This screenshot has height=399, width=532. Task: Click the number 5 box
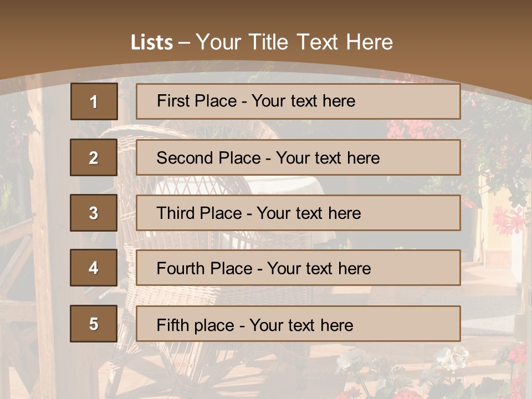tap(94, 324)
